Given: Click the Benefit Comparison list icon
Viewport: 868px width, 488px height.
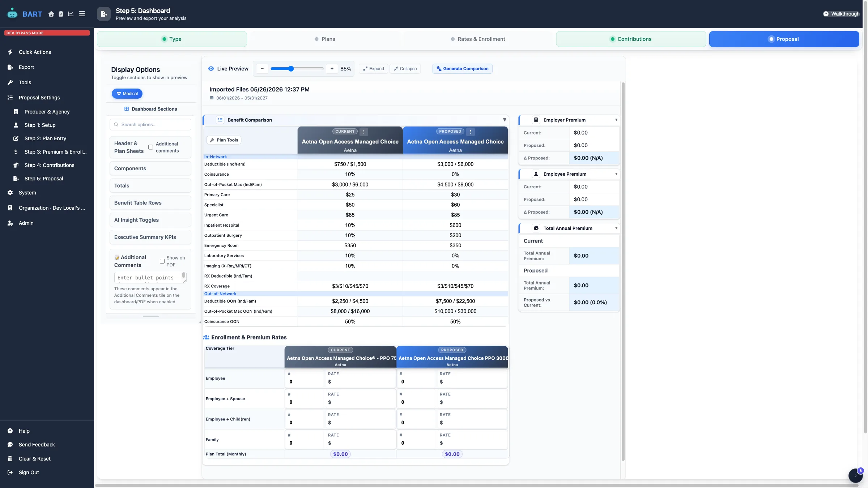Looking at the screenshot, I should tap(220, 120).
